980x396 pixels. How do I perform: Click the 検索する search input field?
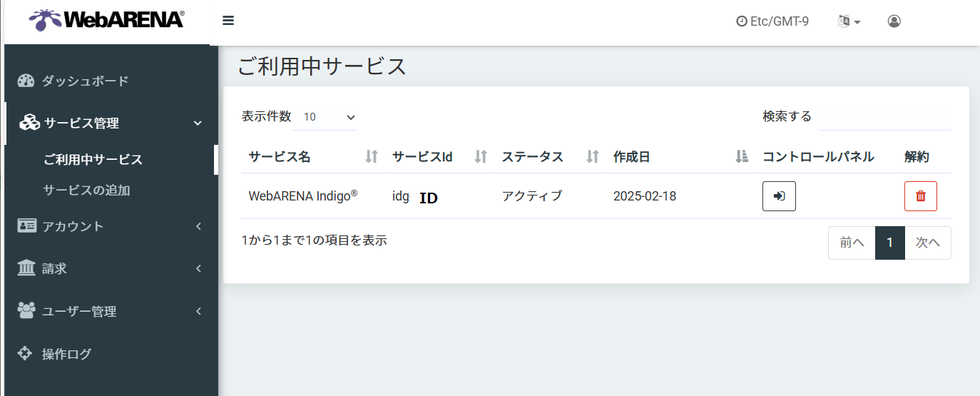click(884, 117)
